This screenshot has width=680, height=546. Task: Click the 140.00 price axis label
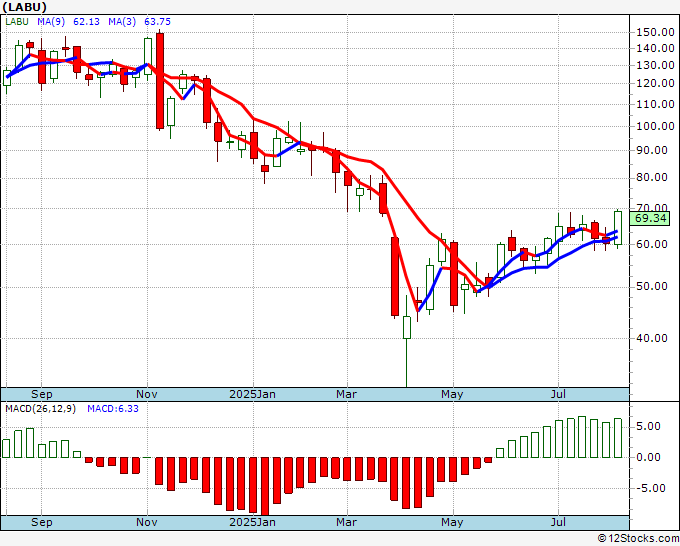pyautogui.click(x=655, y=49)
